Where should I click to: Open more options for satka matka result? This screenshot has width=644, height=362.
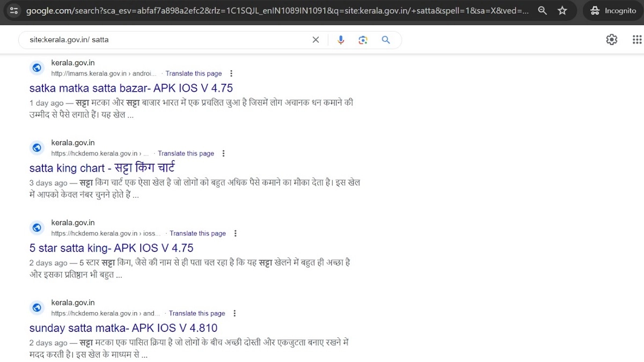coord(231,73)
